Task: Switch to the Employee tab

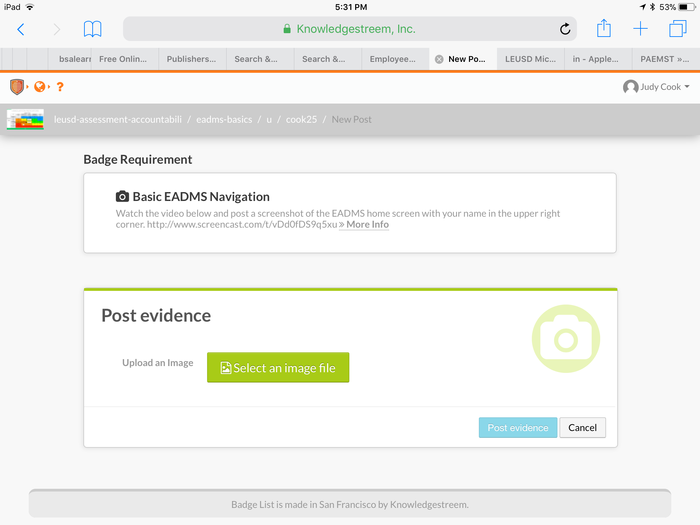Action: pyautogui.click(x=393, y=59)
